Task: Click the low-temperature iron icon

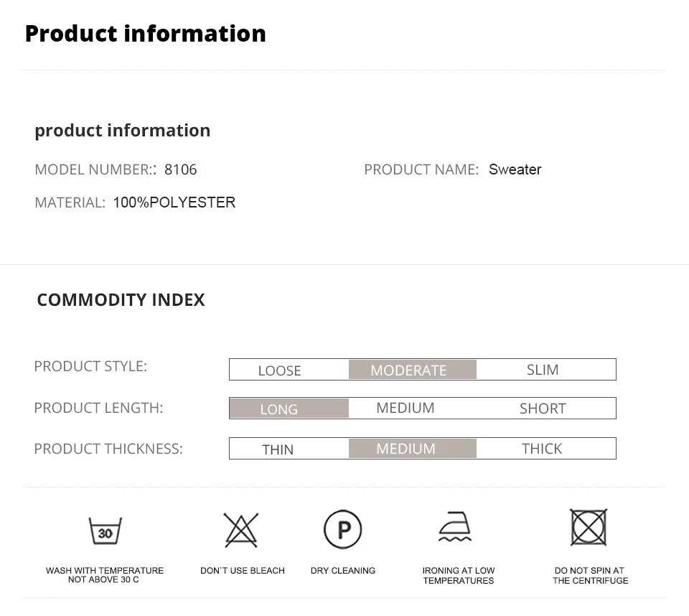Action: point(455,526)
